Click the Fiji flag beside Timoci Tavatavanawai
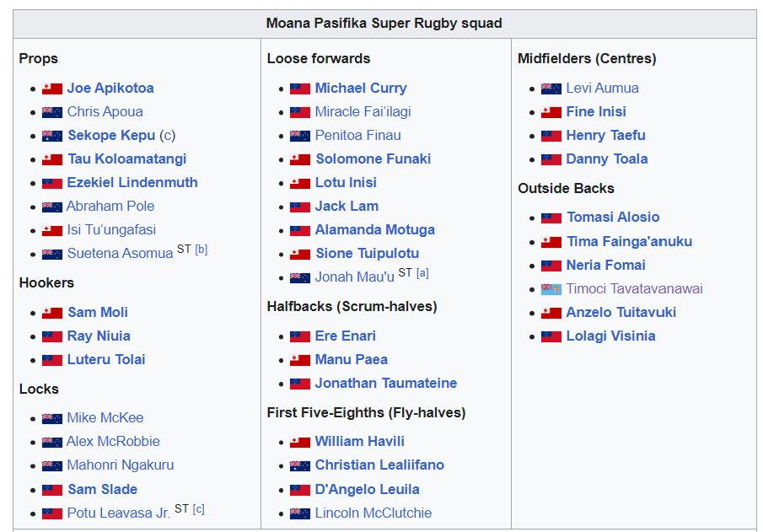This screenshot has width=763, height=532. (x=551, y=289)
